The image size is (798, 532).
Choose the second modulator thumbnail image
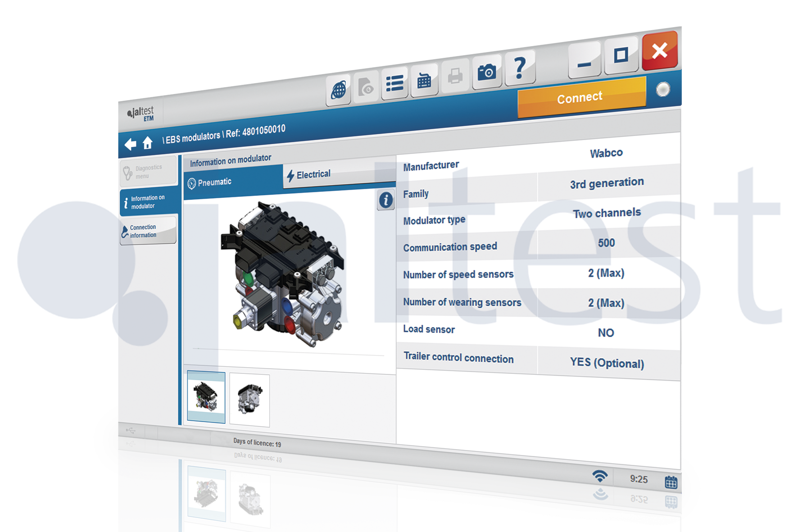click(249, 400)
